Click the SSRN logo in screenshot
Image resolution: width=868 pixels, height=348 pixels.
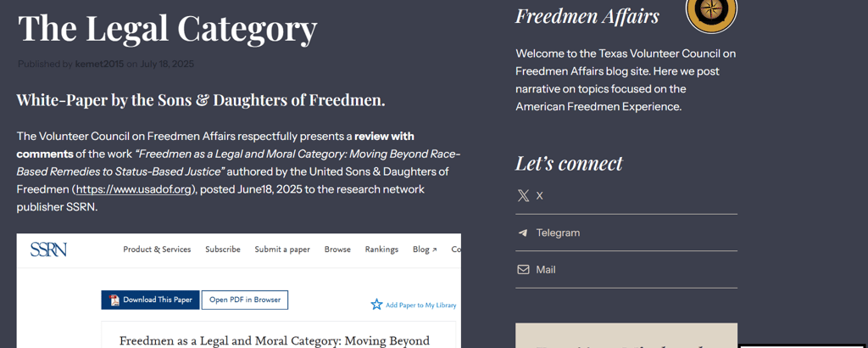click(x=48, y=250)
